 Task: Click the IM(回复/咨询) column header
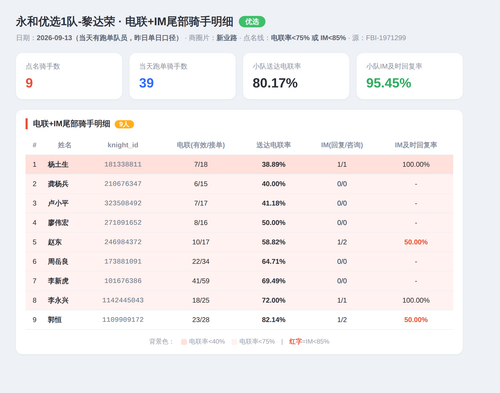(x=342, y=145)
